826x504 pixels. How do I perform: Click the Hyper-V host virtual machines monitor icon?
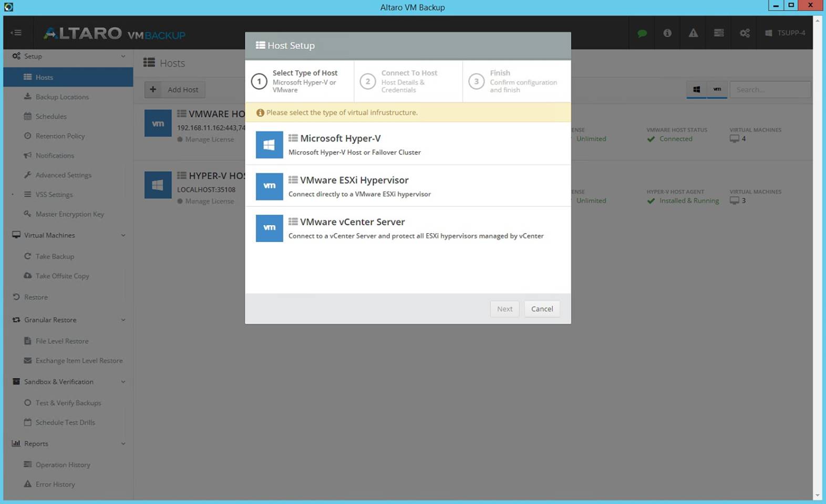click(x=734, y=201)
